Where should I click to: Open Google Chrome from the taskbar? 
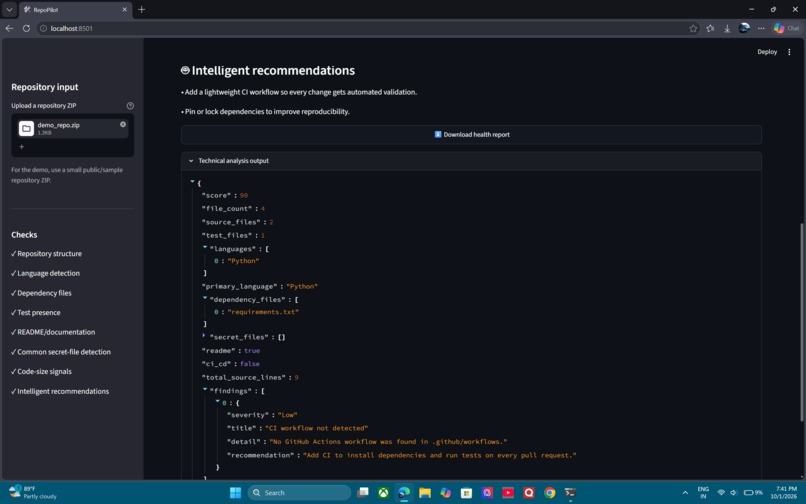pos(549,493)
